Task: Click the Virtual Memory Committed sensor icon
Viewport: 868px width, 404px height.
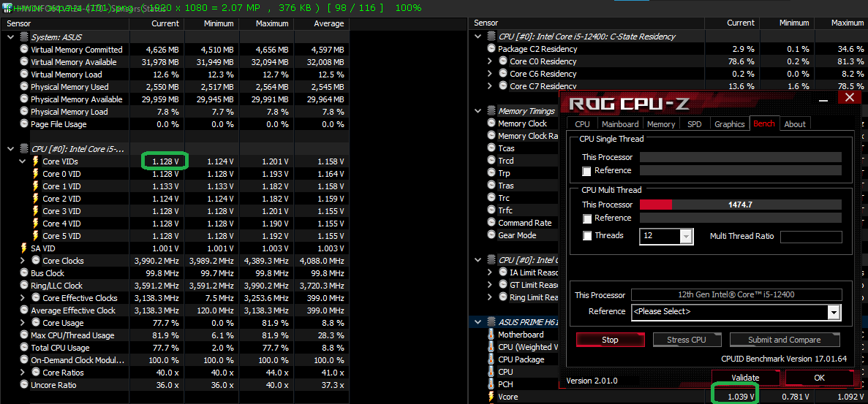Action: coord(24,49)
